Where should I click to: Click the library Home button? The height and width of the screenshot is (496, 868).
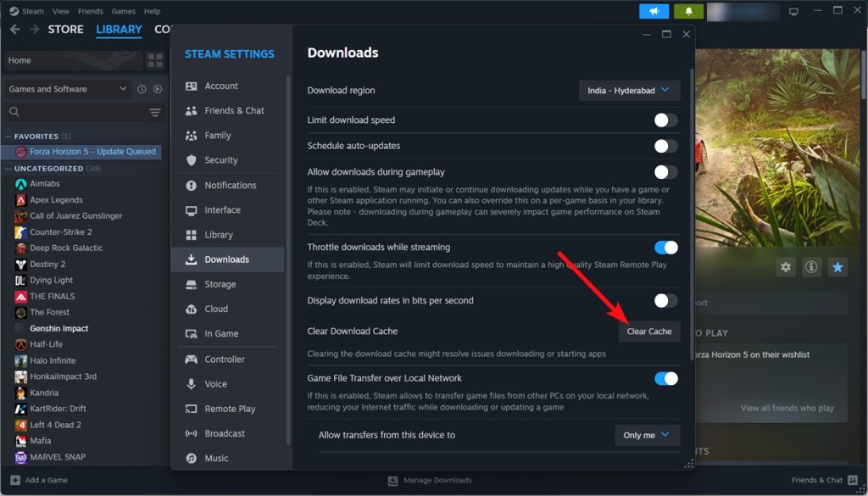73,60
